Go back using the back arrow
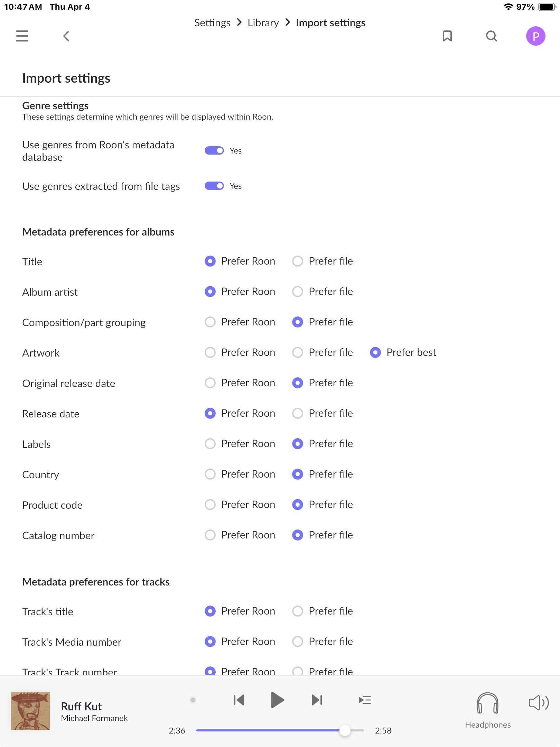This screenshot has width=560, height=747. tap(66, 36)
